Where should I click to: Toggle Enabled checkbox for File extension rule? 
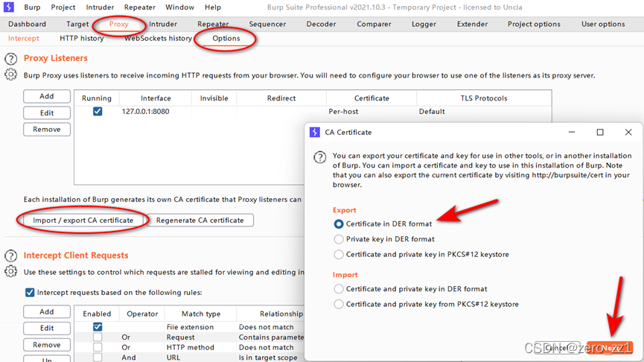[98, 327]
